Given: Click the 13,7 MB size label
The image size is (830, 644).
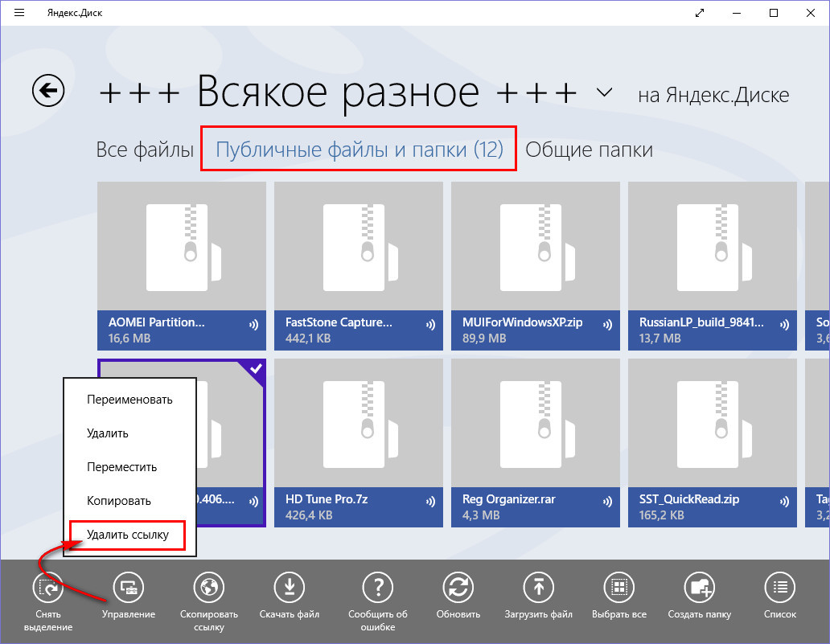Looking at the screenshot, I should pos(659,338).
